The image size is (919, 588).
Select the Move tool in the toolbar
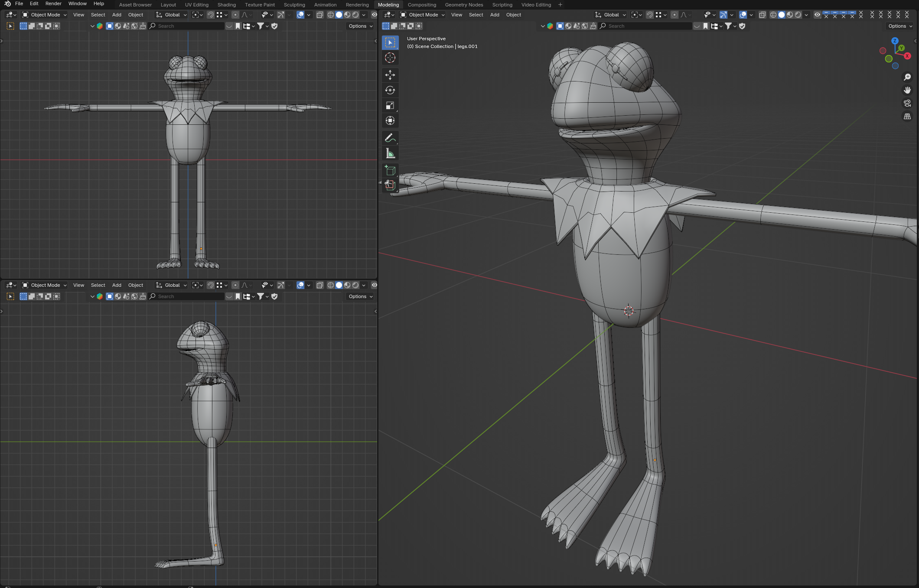click(x=390, y=75)
